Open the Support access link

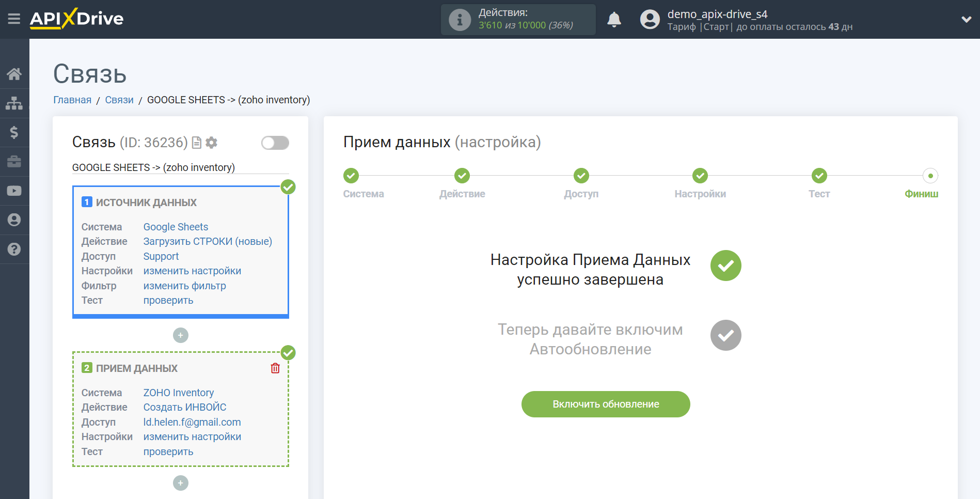tap(161, 256)
